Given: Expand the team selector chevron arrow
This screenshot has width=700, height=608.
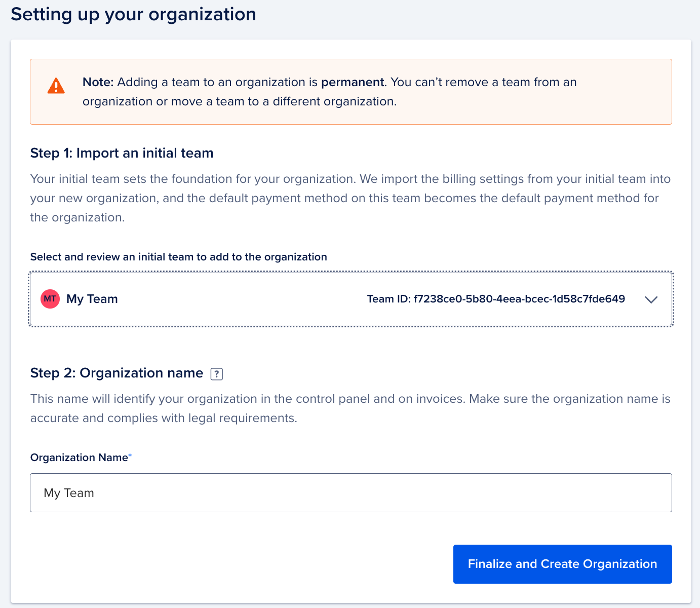Looking at the screenshot, I should (x=651, y=299).
